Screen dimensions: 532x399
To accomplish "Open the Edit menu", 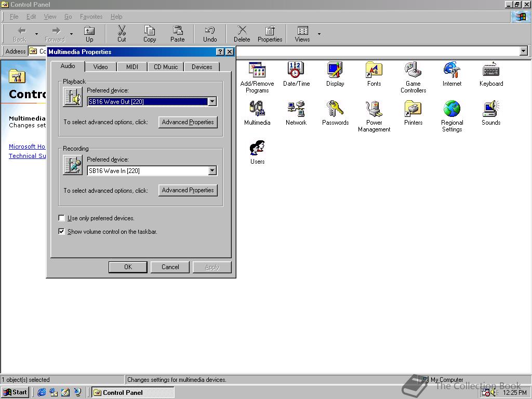I will click(31, 17).
